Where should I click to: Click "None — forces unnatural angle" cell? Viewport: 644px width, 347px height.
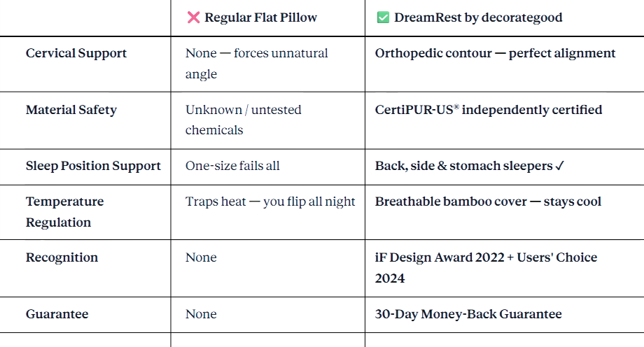[256, 63]
